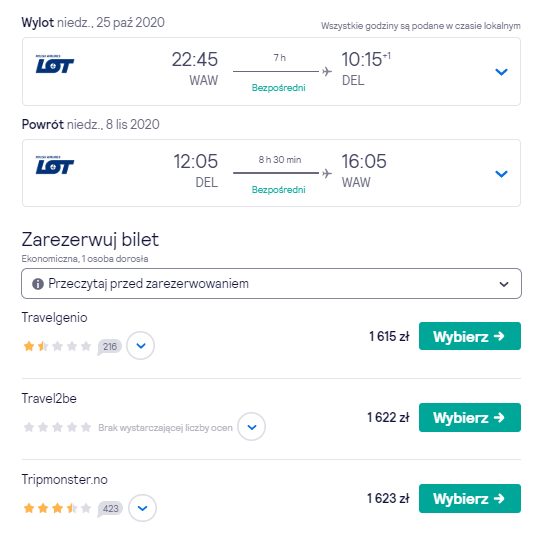The image size is (538, 535).
Task: Select Wybierz for Travel2be at 1 622 zł
Action: [x=470, y=417]
